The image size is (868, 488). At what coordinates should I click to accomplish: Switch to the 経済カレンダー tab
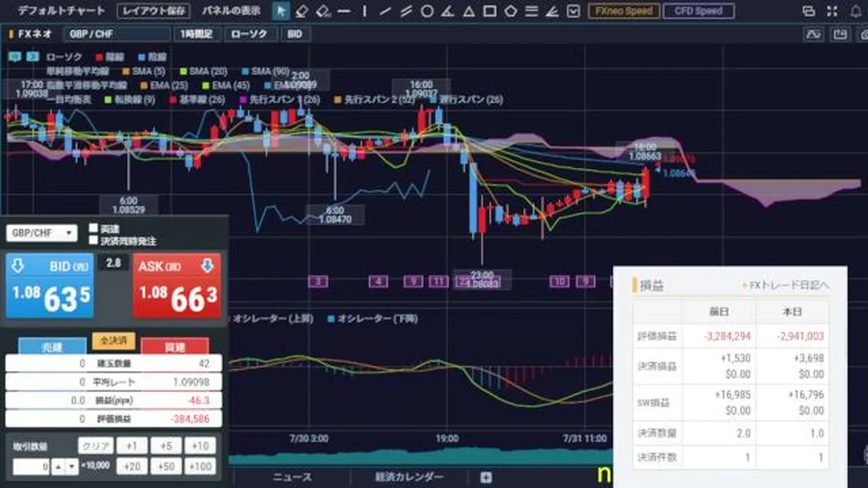409,477
